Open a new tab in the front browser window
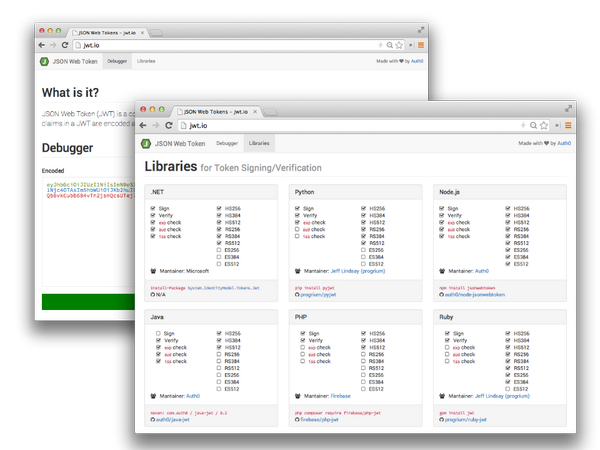Screen dimensions: 600x450 pyautogui.click(x=271, y=112)
